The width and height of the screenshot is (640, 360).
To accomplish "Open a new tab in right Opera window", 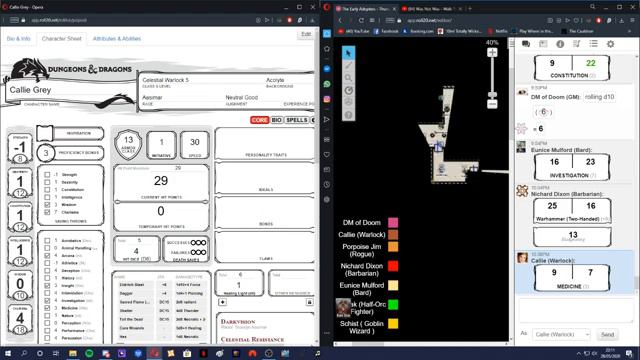I will pyautogui.click(x=470, y=8).
